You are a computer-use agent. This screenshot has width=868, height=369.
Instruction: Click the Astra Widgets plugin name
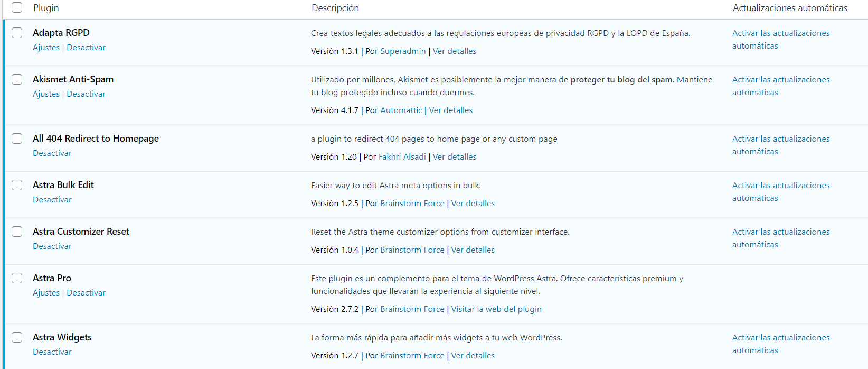click(x=62, y=337)
